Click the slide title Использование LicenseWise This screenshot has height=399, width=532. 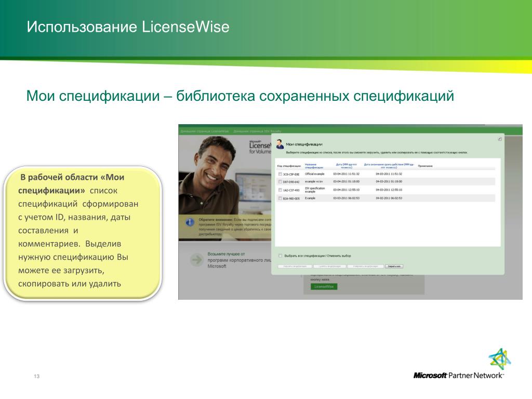[x=128, y=27]
